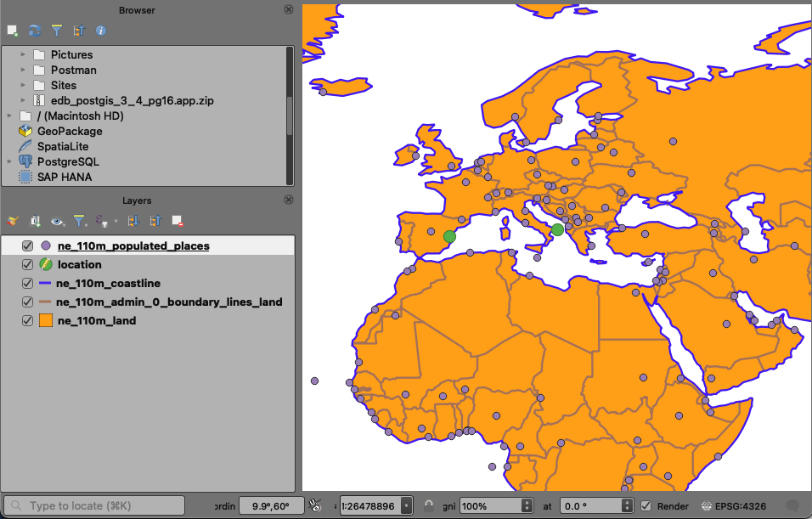Uncheck the ne_110m_populated_places layer checkbox
The width and height of the screenshot is (812, 519).
click(27, 245)
